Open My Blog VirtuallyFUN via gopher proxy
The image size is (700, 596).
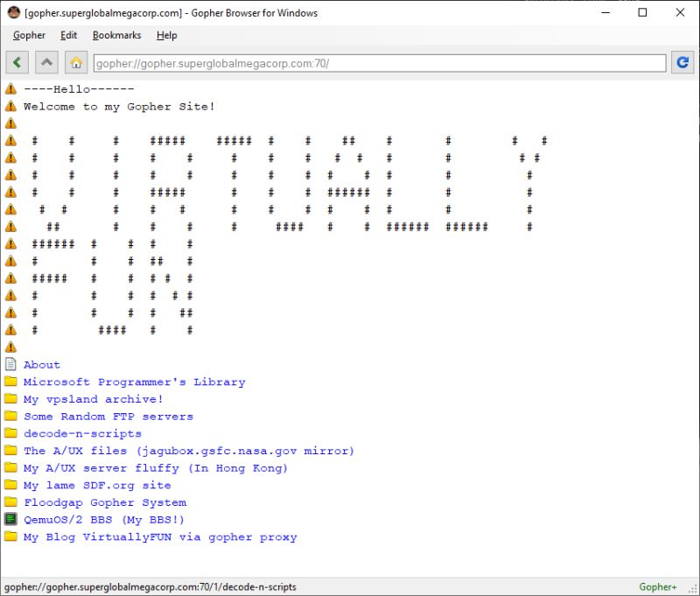point(160,537)
